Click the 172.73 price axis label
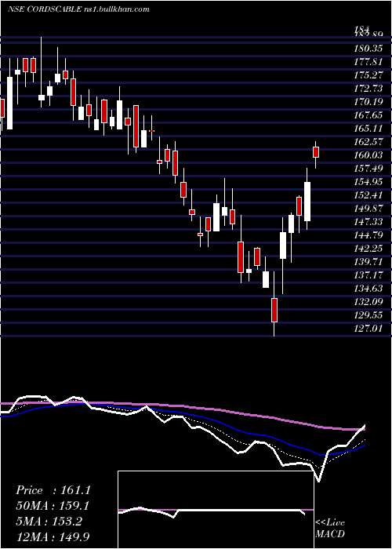The image size is (392, 549). coord(368,88)
